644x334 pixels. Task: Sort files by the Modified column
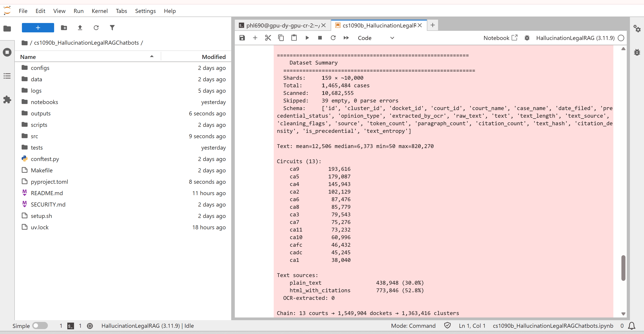point(213,57)
